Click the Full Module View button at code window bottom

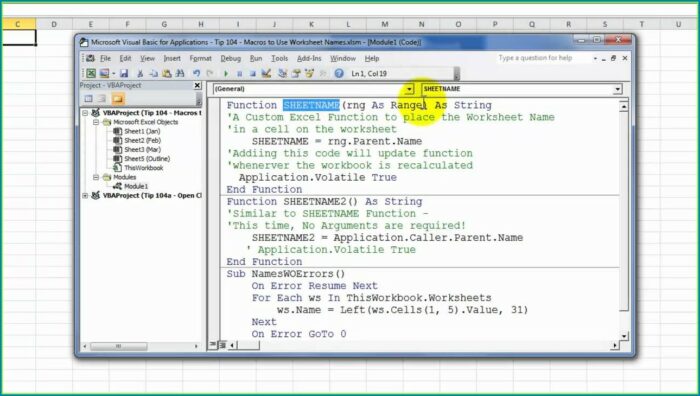pyautogui.click(x=222, y=345)
